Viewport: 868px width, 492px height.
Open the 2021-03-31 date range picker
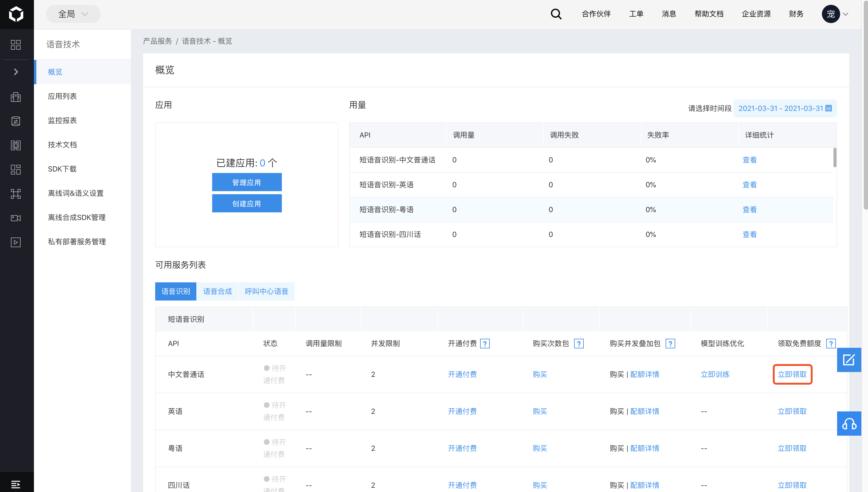[x=785, y=108]
